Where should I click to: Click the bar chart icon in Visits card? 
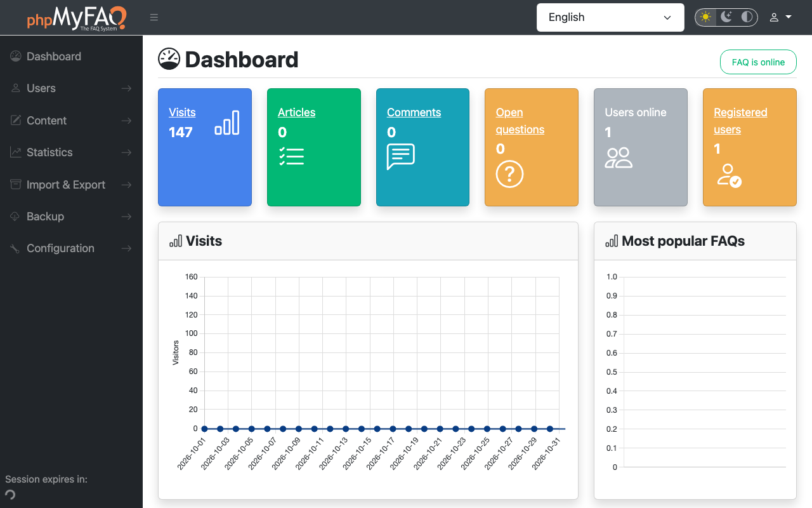(227, 122)
